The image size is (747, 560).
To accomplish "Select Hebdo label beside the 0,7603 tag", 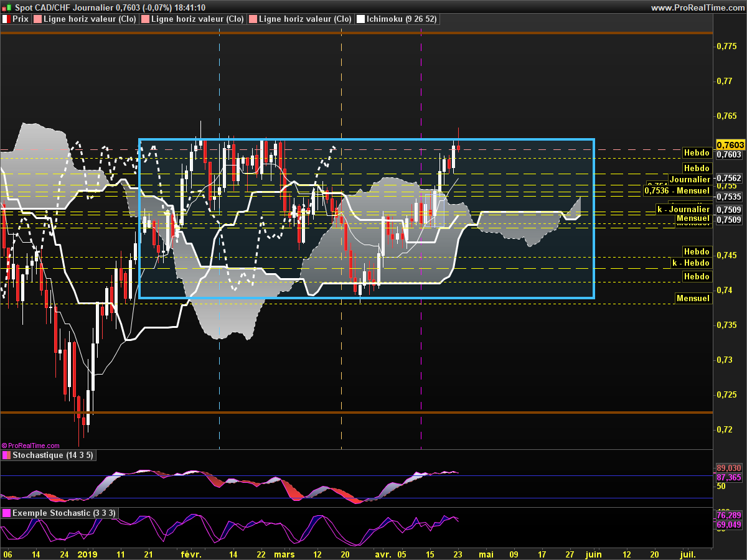I will (x=697, y=152).
